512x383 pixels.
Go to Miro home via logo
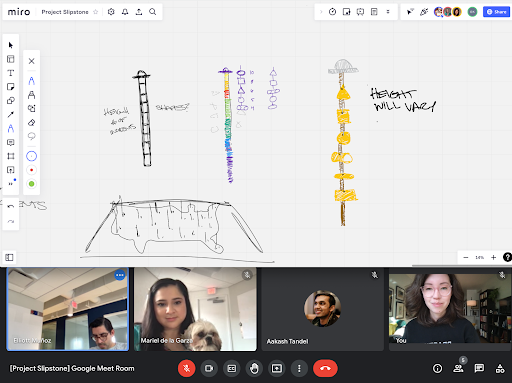tap(19, 12)
